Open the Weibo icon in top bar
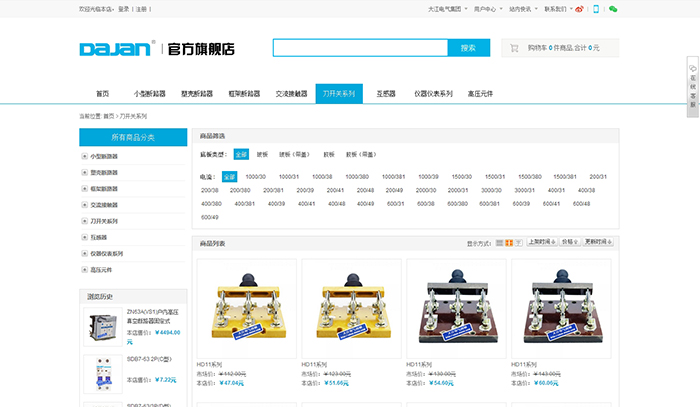Screen dimensions: 700x407 [579, 9]
